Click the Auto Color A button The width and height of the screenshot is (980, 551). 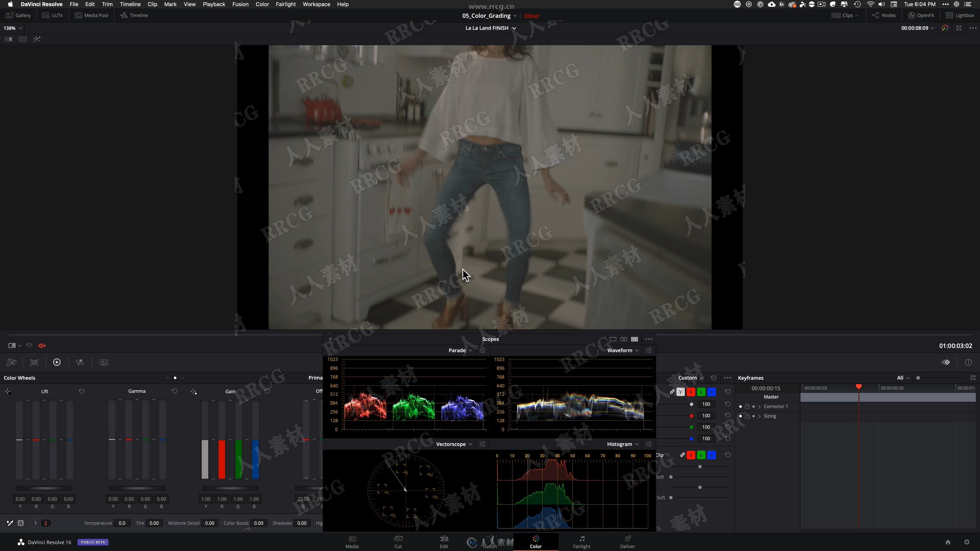[x=21, y=523]
